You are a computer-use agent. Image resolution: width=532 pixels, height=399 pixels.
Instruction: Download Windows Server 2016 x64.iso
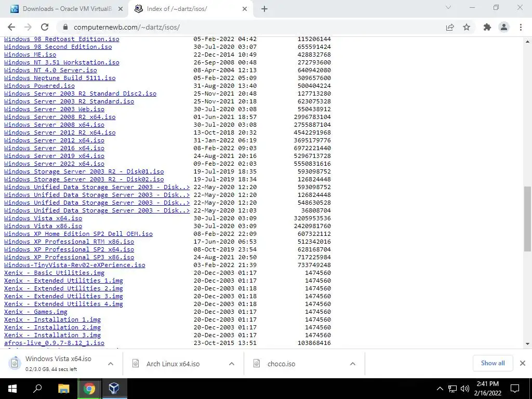(x=54, y=148)
